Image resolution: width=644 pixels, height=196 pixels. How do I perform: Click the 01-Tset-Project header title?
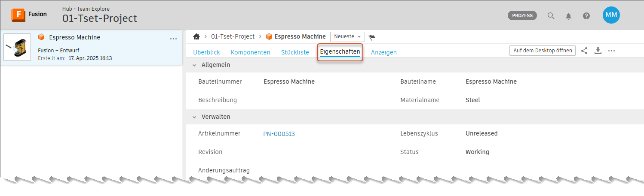point(100,18)
